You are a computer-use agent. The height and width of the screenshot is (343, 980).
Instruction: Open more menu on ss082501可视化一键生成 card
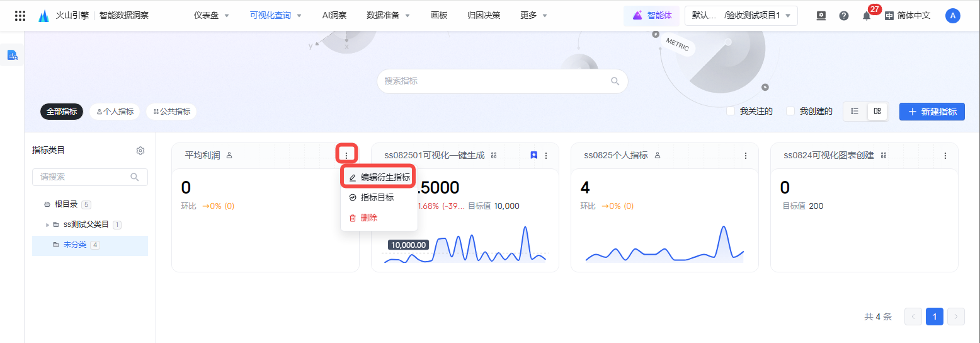coord(546,155)
